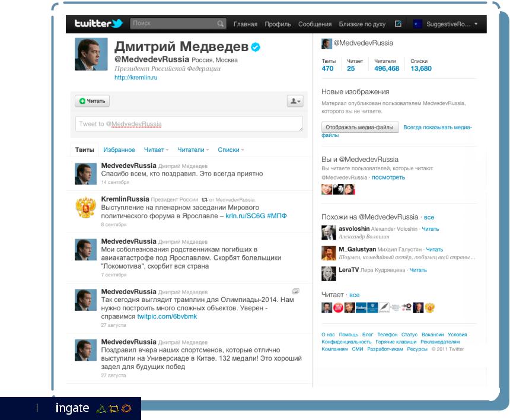Click the Отображать медиа-файлы button
This screenshot has height=420, width=510.
(x=360, y=127)
